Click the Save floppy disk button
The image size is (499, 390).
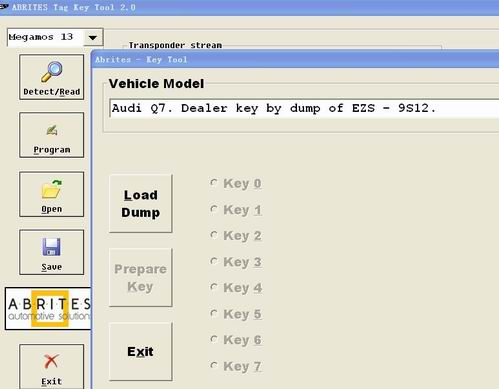point(52,252)
